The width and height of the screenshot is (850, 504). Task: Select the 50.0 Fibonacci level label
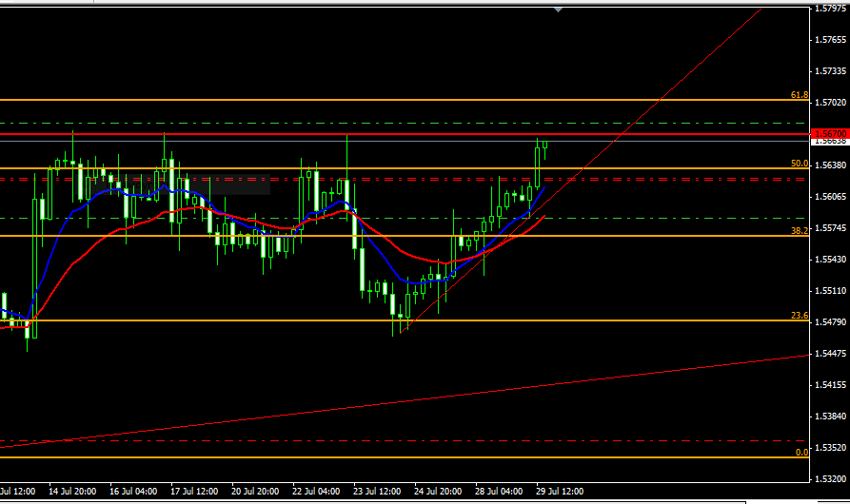tap(799, 164)
